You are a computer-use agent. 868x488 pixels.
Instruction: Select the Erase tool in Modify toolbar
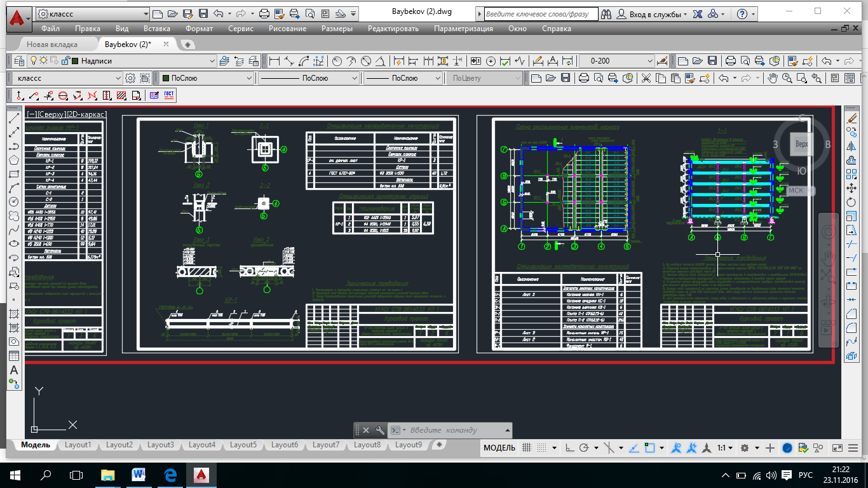tap(853, 119)
